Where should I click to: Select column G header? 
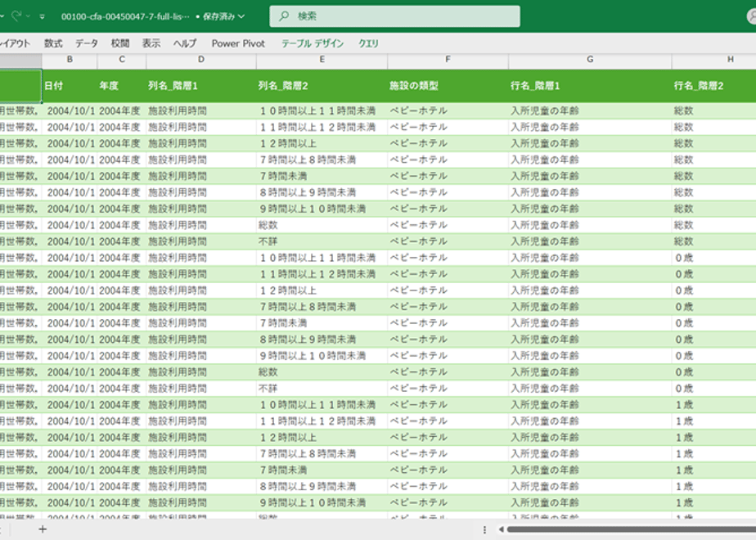pyautogui.click(x=590, y=60)
